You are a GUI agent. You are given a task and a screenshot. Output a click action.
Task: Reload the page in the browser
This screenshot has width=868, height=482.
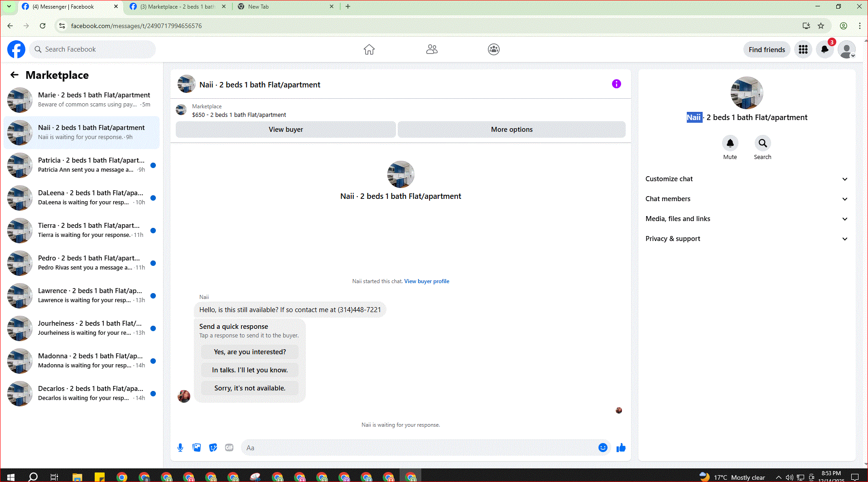pyautogui.click(x=43, y=26)
